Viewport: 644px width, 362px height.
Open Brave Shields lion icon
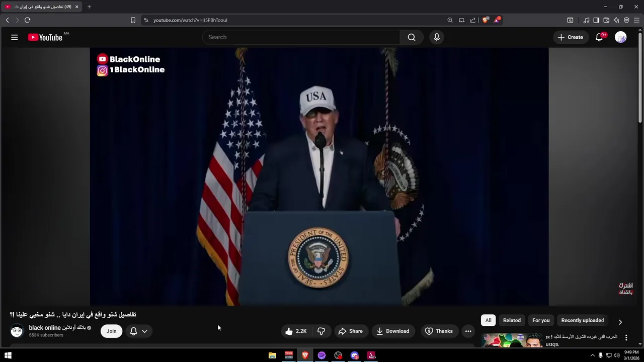[485, 20]
